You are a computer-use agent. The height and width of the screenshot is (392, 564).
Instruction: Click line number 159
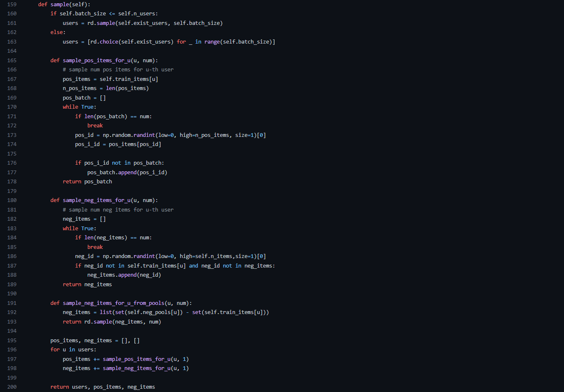pos(12,5)
